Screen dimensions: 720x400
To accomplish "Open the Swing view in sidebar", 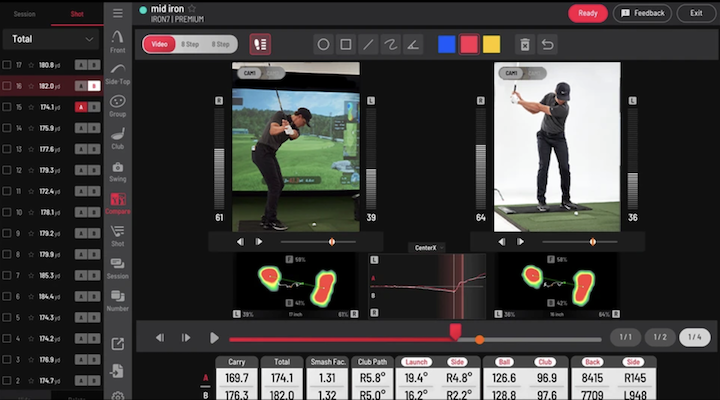I will (x=118, y=171).
